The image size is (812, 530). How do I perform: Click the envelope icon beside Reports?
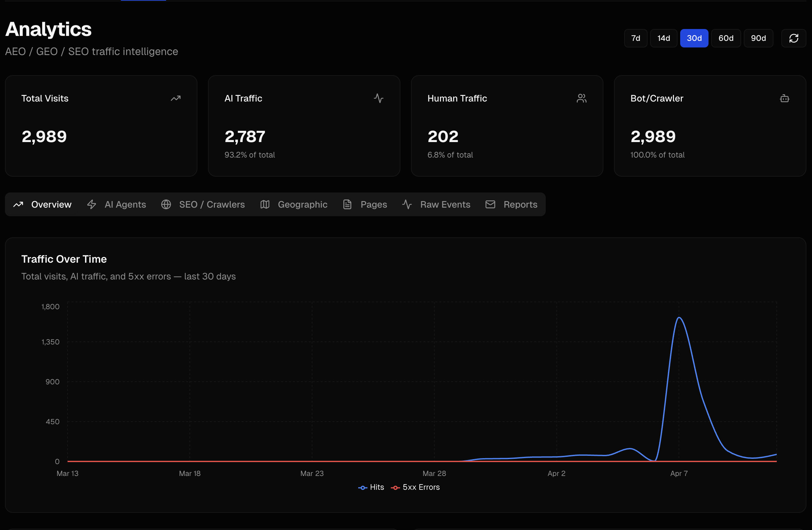[490, 204]
